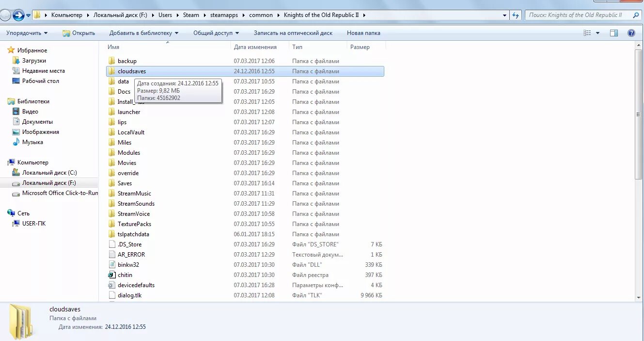The height and width of the screenshot is (341, 644).
Task: Select Музыка library
Action: coord(32,142)
